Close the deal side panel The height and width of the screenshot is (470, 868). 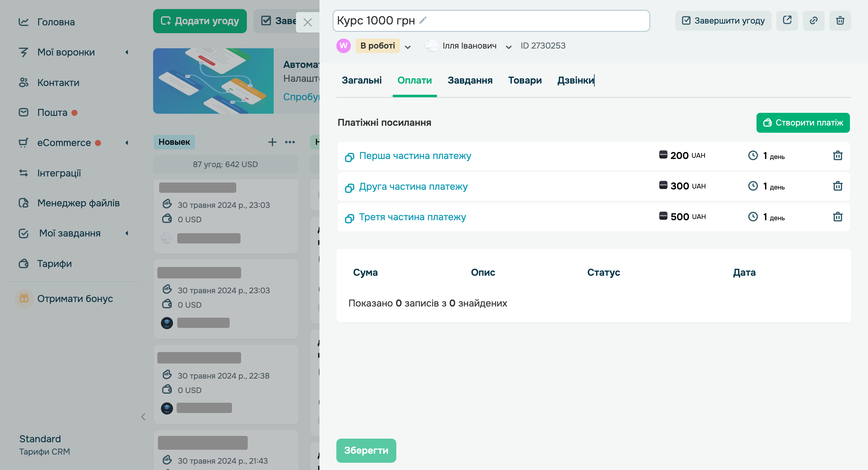[x=307, y=23]
